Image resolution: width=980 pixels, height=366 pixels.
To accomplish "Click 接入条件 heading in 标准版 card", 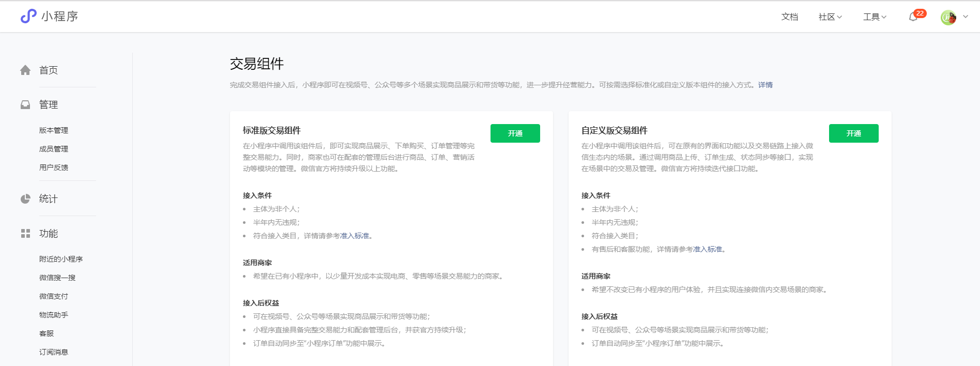I will [x=257, y=195].
